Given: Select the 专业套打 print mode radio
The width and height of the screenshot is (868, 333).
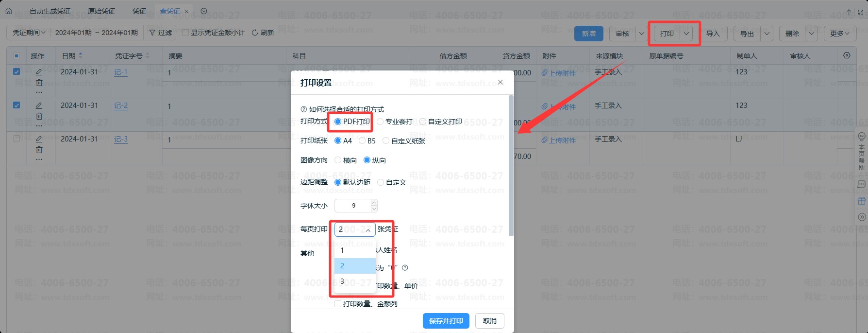Looking at the screenshot, I should point(380,122).
